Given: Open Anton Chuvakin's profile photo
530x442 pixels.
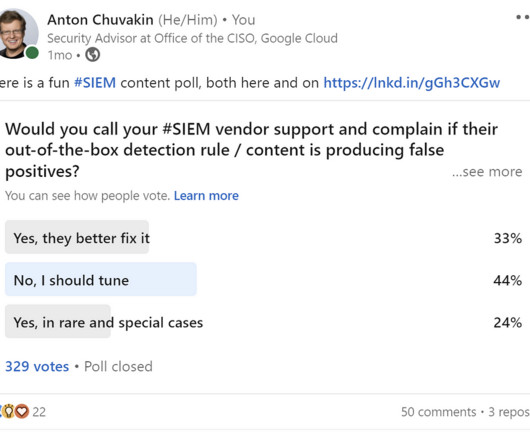Looking at the screenshot, I should coord(18,34).
